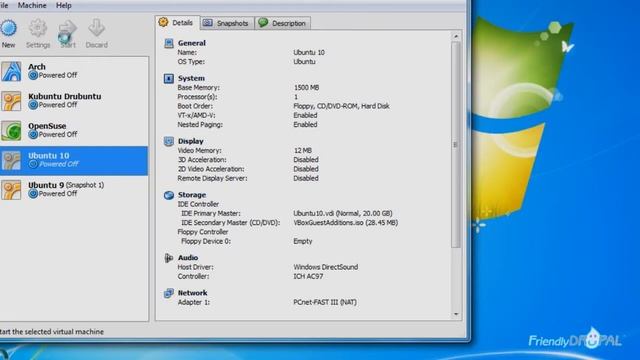The width and height of the screenshot is (640, 360).
Task: Open the Display section heading link
Action: click(x=191, y=141)
